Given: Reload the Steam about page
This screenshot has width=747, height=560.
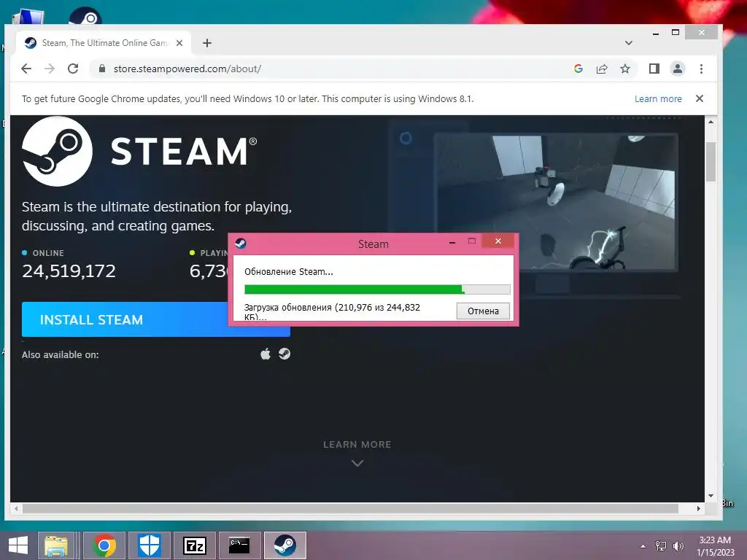Looking at the screenshot, I should [73, 69].
